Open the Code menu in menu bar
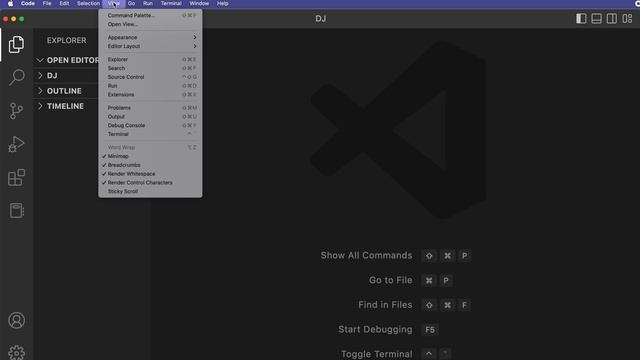This screenshot has width=640, height=360. 28,3
